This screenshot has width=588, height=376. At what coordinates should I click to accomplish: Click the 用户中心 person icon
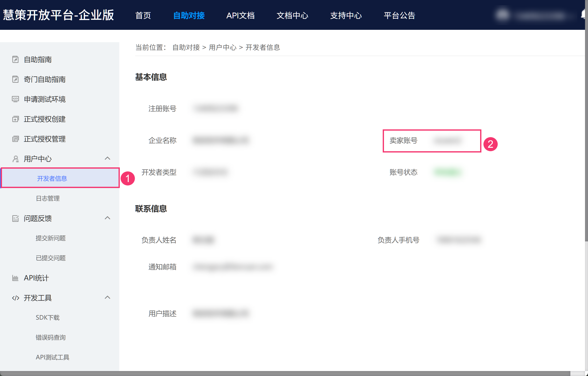tap(15, 159)
